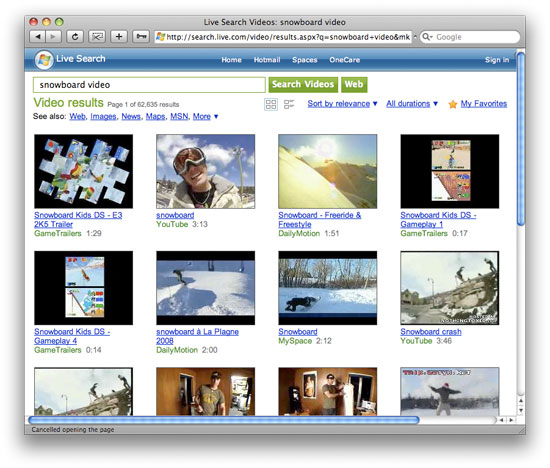550x468 pixels.
Task: Open the Hotmail menu link
Action: 267,60
